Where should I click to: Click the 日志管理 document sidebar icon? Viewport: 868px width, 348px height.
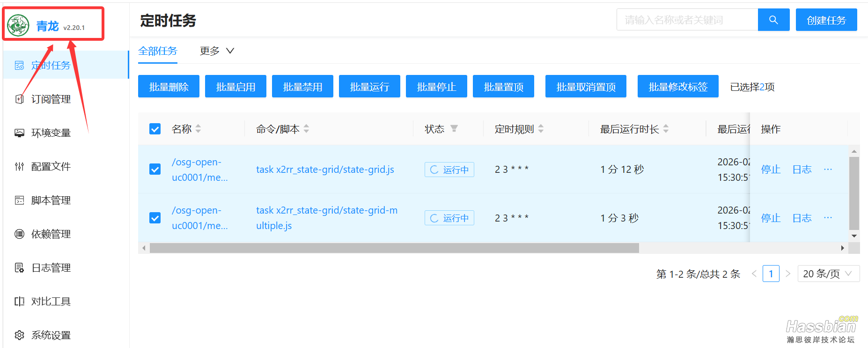pyautogui.click(x=19, y=267)
